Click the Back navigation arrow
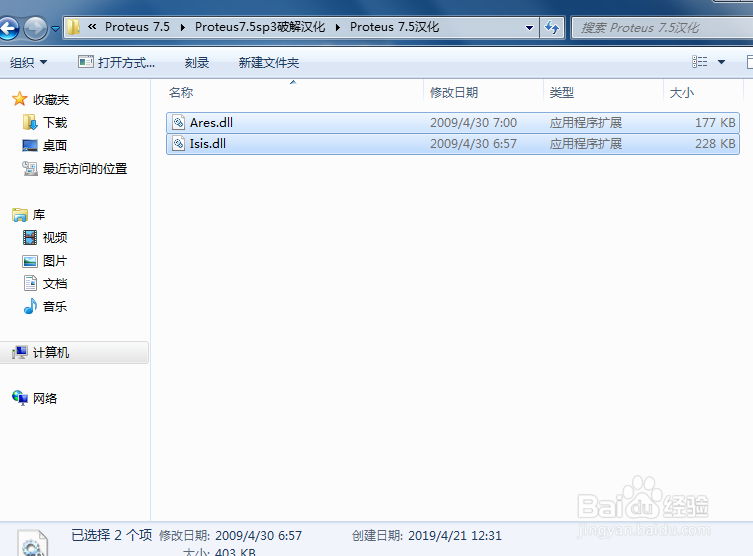 [x=8, y=28]
